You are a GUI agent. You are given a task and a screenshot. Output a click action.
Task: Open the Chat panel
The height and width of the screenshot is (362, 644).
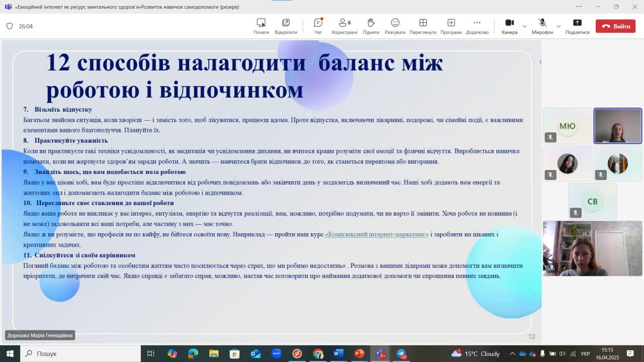318,26
